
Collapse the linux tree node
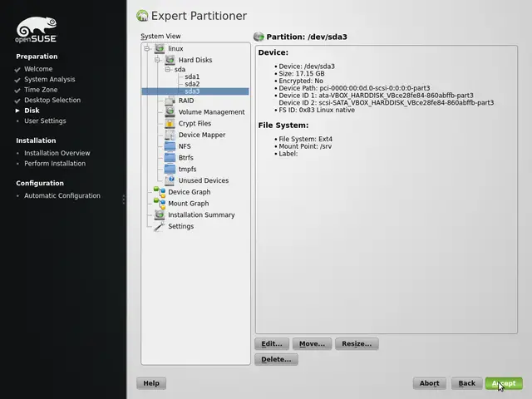147,48
